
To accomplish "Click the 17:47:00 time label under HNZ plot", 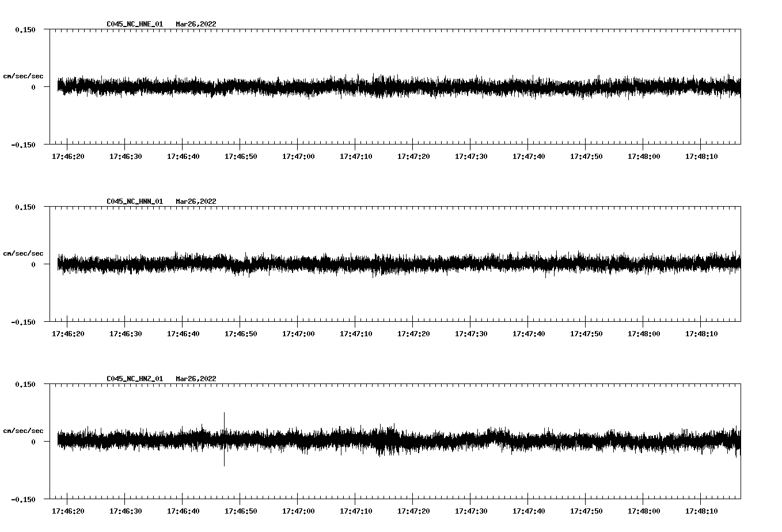I will coord(298,511).
